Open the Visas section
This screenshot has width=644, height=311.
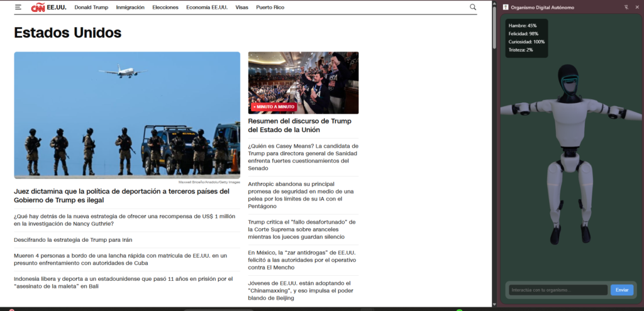coord(241,8)
